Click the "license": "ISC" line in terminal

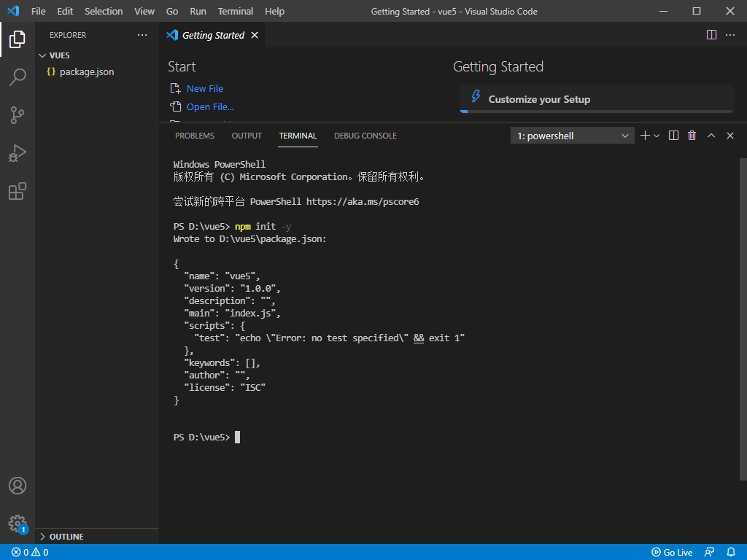pyautogui.click(x=225, y=388)
